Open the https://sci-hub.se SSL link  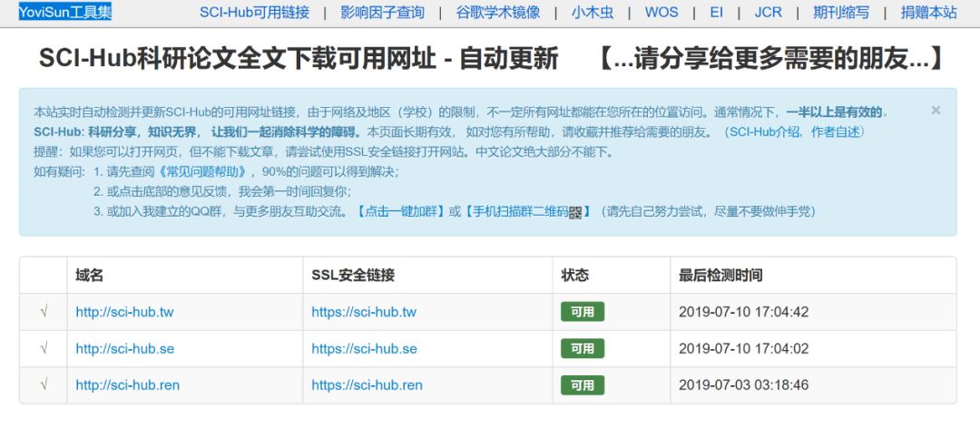point(364,349)
